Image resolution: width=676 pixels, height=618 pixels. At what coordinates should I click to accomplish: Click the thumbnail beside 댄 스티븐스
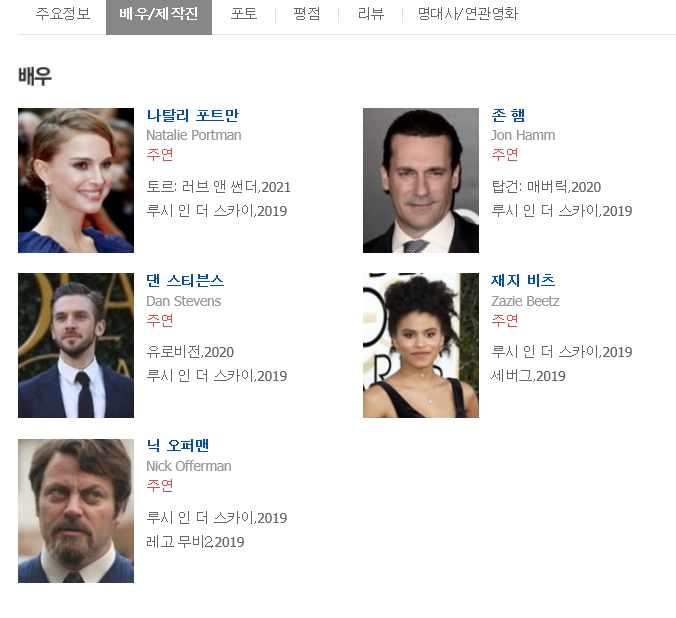(76, 345)
